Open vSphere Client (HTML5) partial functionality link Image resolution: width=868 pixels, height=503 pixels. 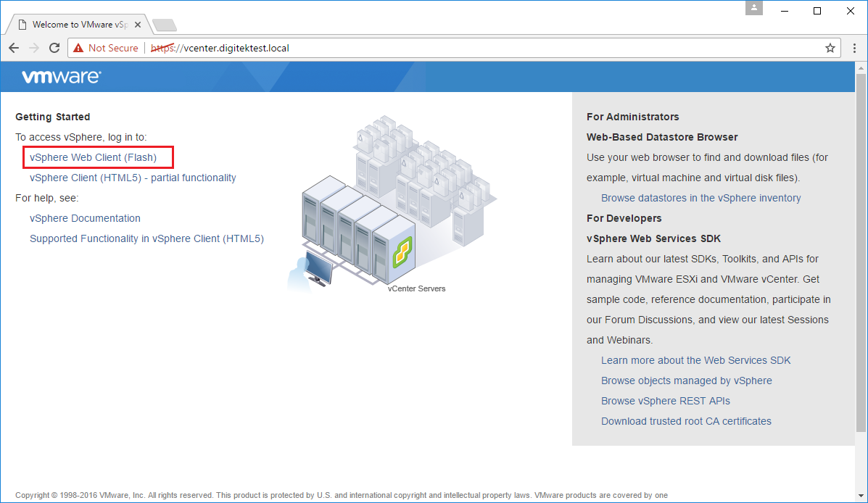(133, 178)
